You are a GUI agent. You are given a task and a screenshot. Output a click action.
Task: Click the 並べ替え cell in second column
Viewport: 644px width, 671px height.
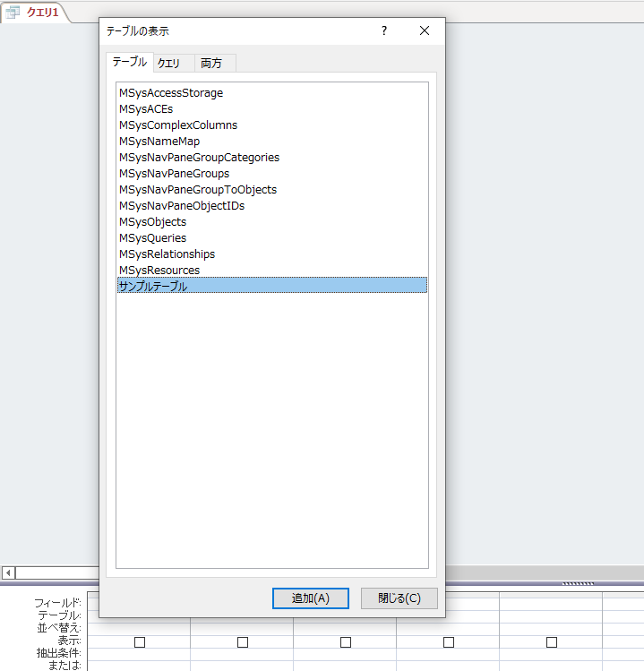coord(242,629)
